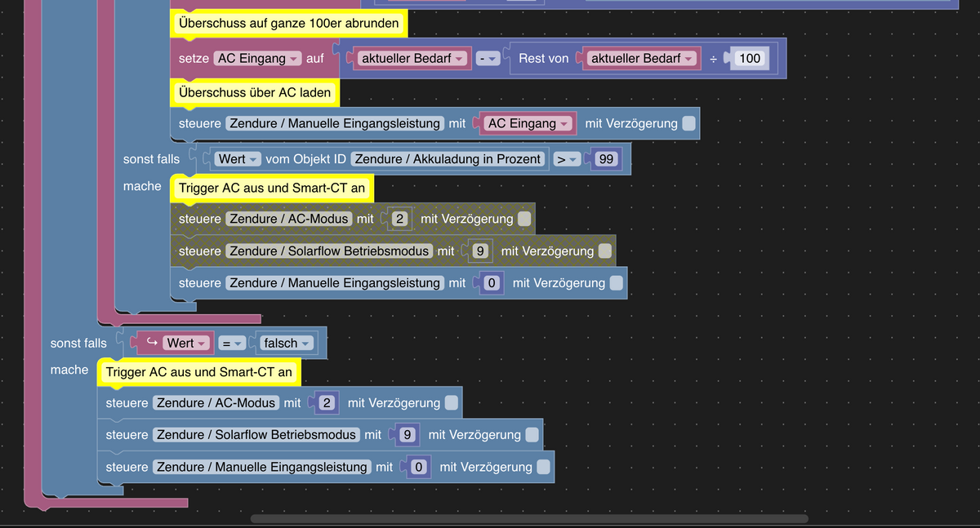980x528 pixels.
Task: Click the 'Rest von' label
Action: (544, 59)
